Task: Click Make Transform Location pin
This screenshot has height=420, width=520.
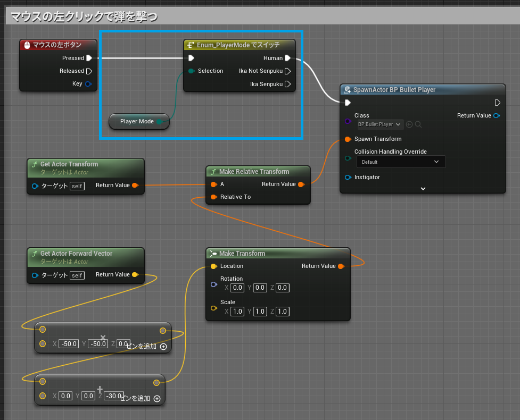Action: (214, 266)
